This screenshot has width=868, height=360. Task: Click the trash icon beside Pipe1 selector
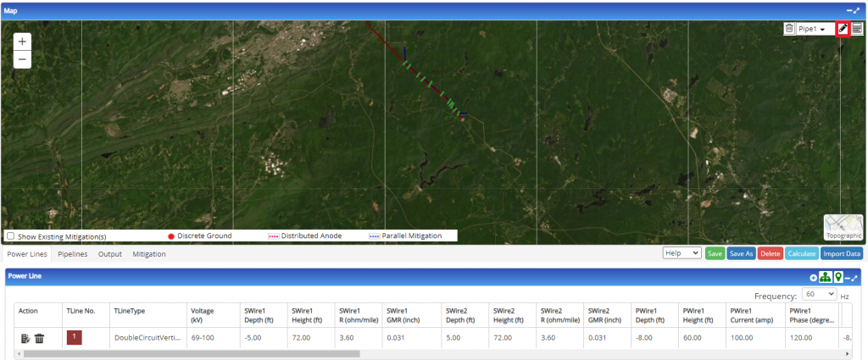point(789,29)
